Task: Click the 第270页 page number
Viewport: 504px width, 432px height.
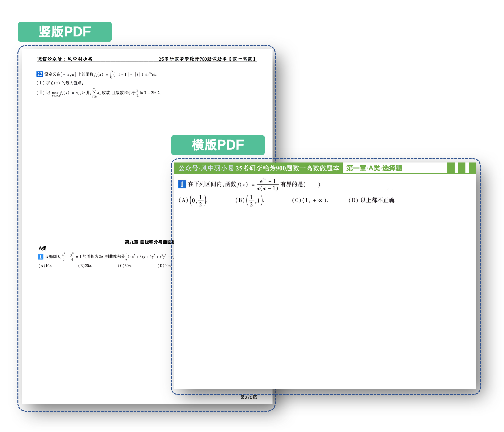Action: [x=248, y=397]
